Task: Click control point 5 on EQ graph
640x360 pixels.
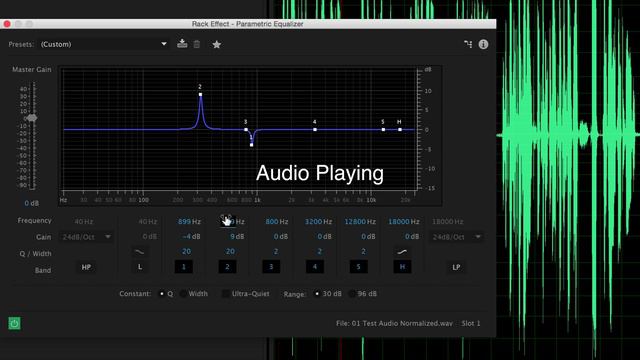Action: [x=383, y=129]
